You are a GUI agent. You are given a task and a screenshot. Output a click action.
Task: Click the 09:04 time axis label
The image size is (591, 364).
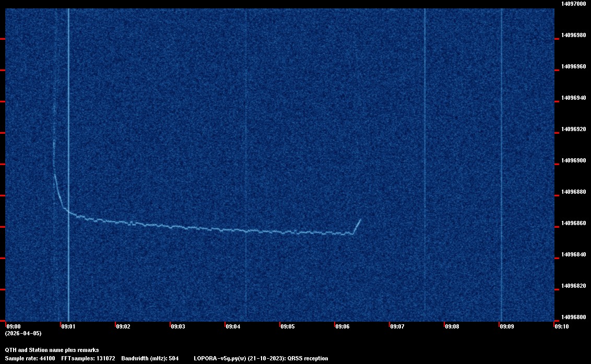[232, 326]
